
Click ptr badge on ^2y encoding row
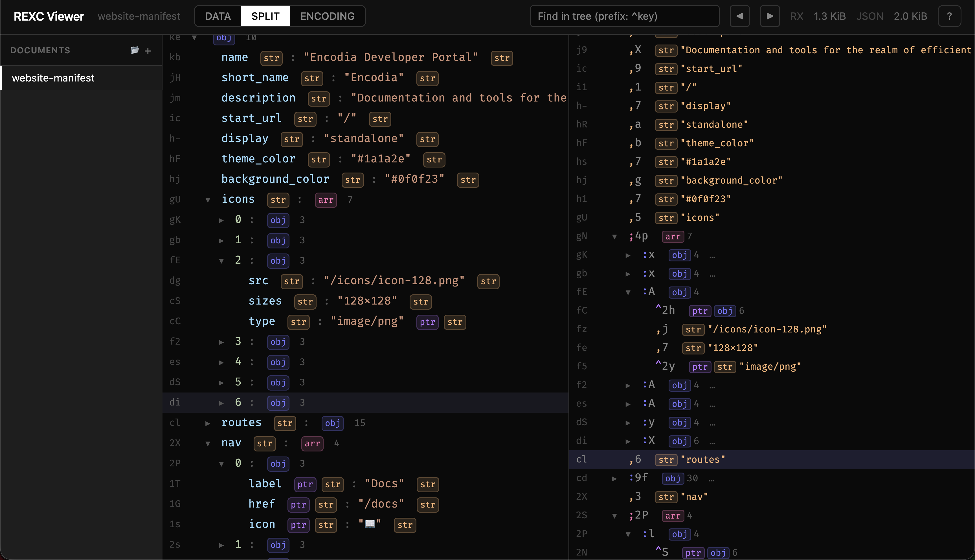[x=700, y=367]
